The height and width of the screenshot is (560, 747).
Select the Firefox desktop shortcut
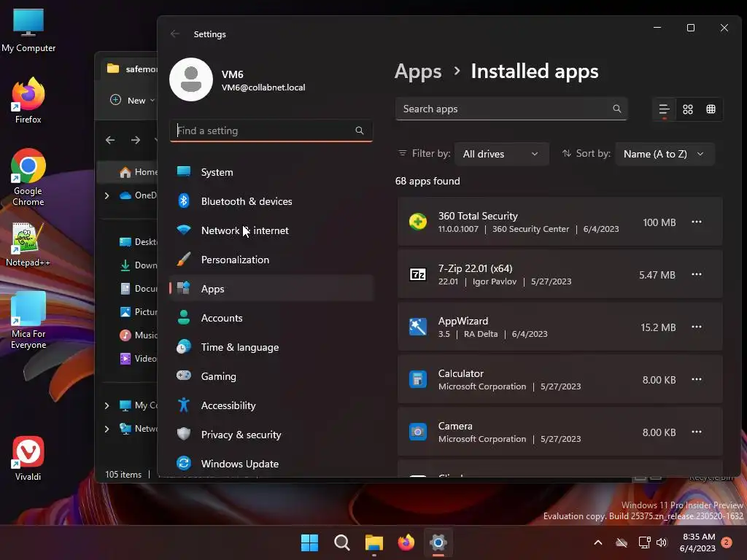click(28, 101)
